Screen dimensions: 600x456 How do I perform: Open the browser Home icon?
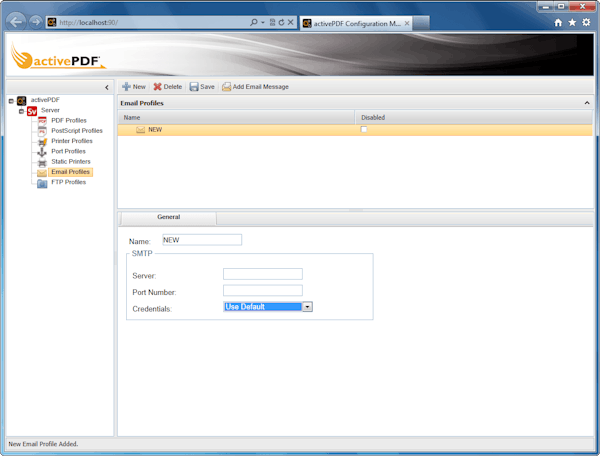558,23
